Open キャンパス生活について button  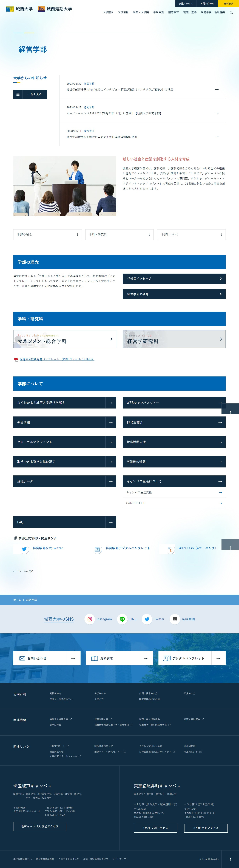tap(174, 481)
